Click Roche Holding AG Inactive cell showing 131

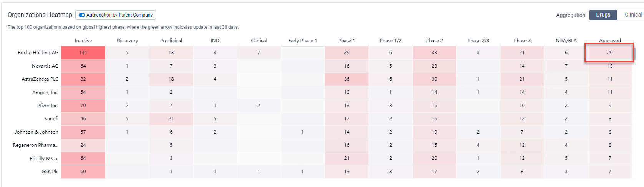pyautogui.click(x=83, y=53)
